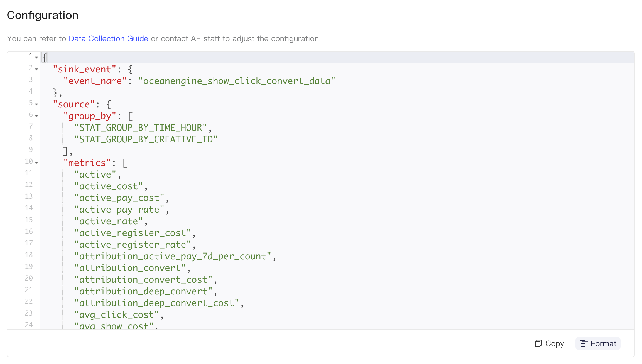Click the copy icon beside Copy
The image size is (642, 364).
[538, 343]
